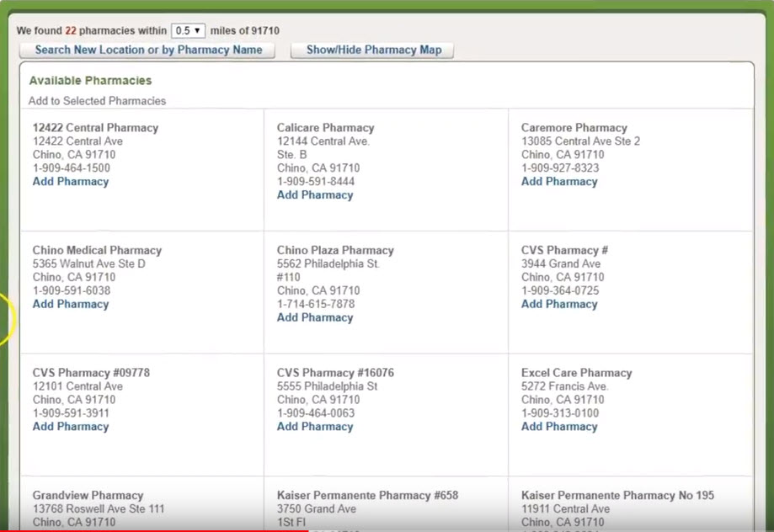
Task: Click the Kaiser Permanente Pharmacy #658 name
Action: point(367,496)
